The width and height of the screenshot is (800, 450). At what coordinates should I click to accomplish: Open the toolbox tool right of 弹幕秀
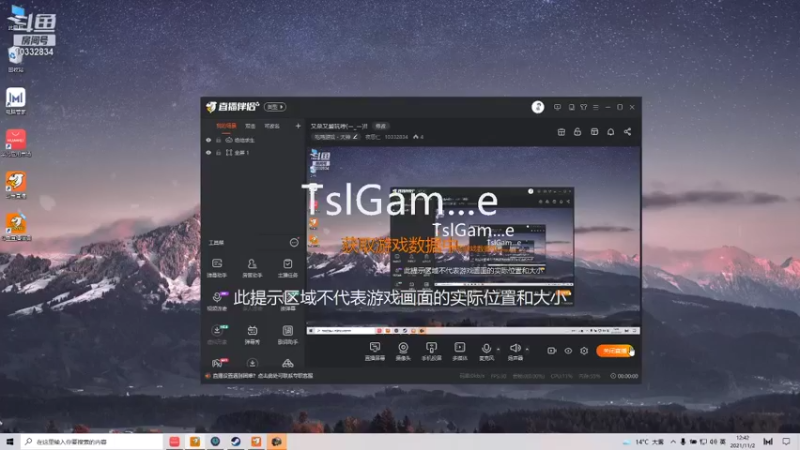click(x=288, y=334)
